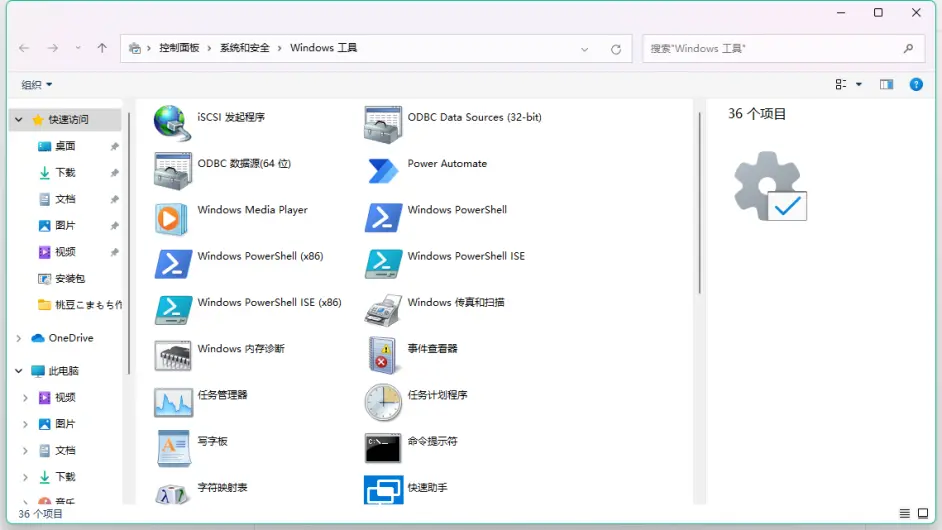Open the Windows PowerShell ISE icon
The height and width of the screenshot is (530, 942).
383,264
